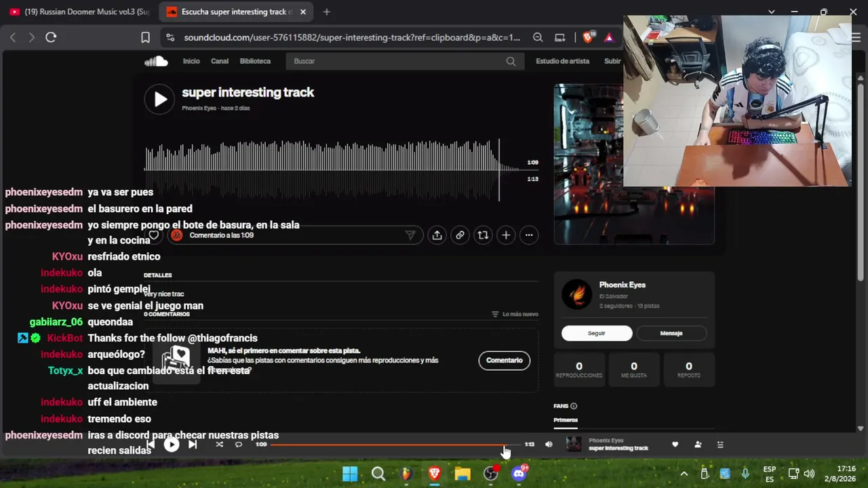Click the Subir upload link
The width and height of the screenshot is (868, 488).
(x=612, y=61)
